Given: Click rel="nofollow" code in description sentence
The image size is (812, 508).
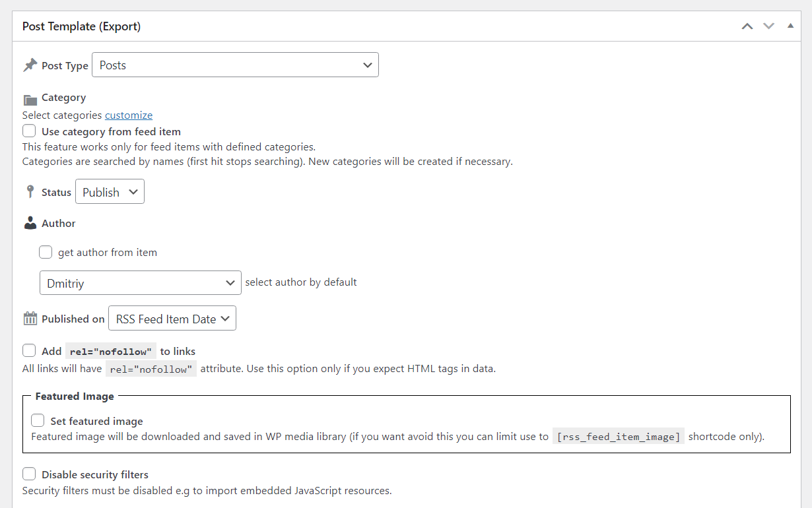Looking at the screenshot, I should pos(151,369).
